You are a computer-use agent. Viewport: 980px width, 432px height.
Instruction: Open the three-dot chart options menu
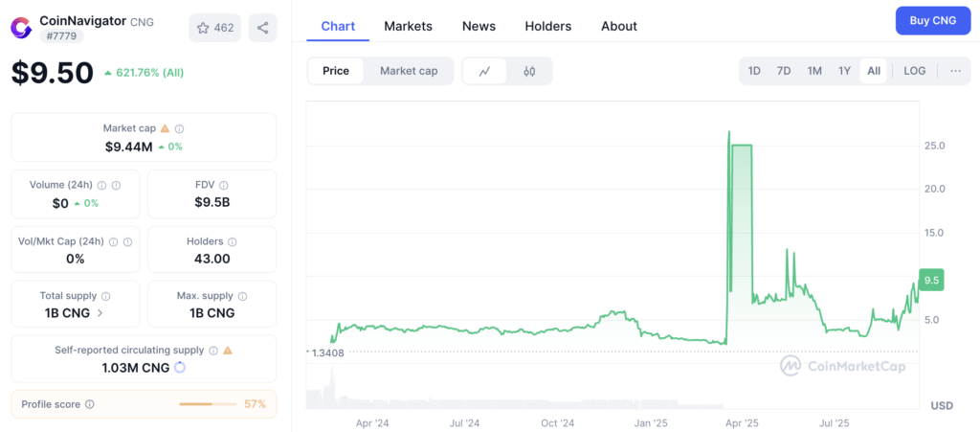click(x=956, y=71)
